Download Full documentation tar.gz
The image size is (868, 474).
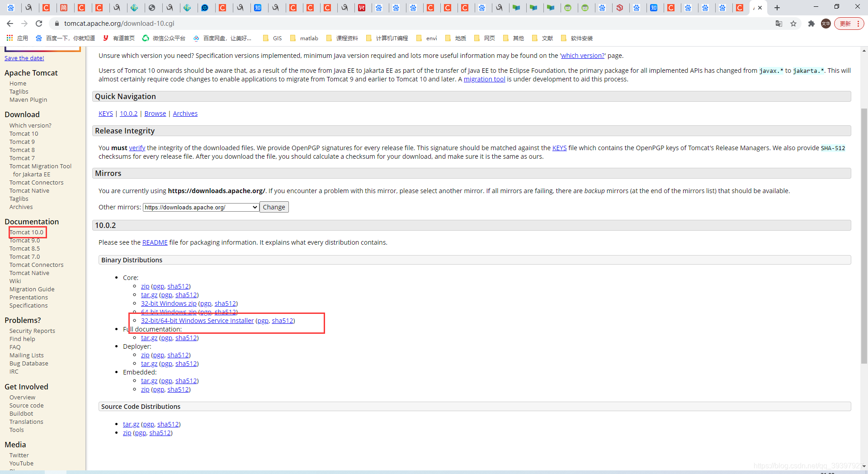coord(149,338)
